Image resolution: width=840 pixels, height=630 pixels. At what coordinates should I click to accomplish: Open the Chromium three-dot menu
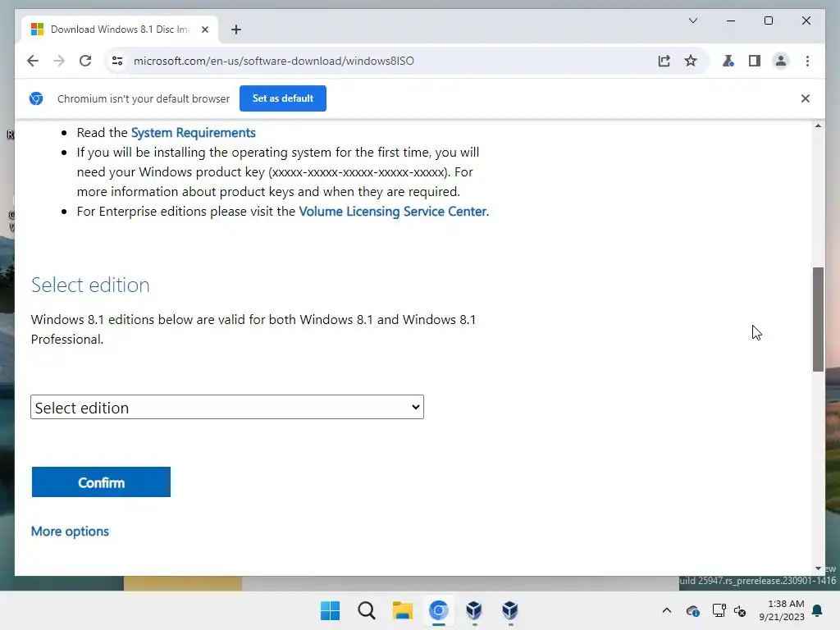click(x=807, y=61)
